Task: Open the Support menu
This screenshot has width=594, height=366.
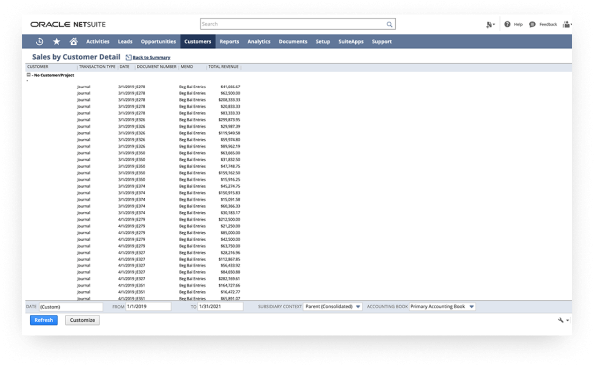Action: click(x=381, y=42)
